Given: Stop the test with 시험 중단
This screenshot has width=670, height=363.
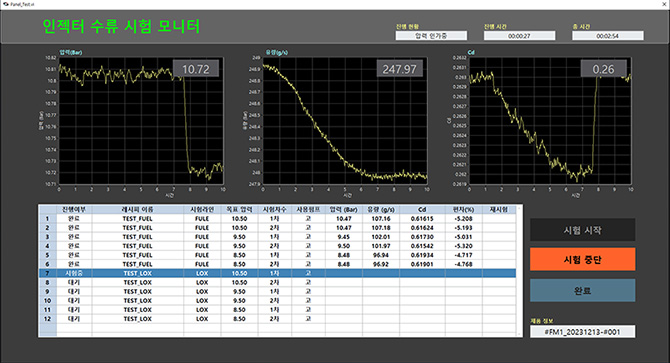Looking at the screenshot, I should pos(582,260).
